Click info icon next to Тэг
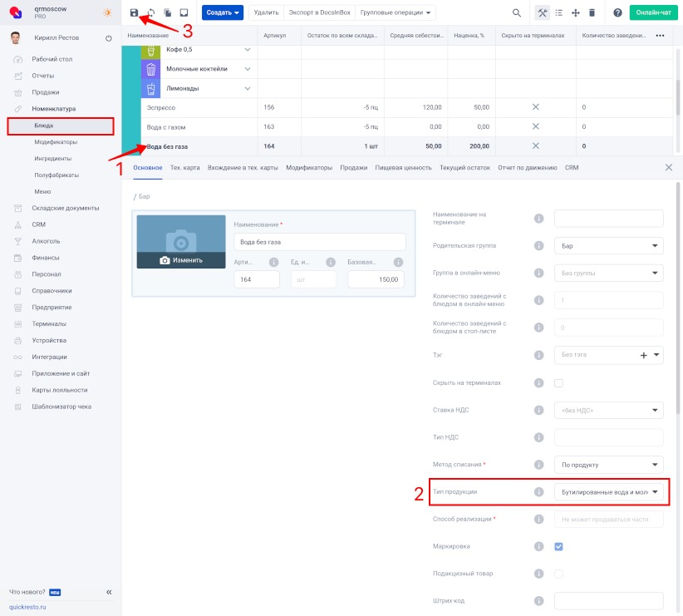683x616 pixels. point(538,355)
